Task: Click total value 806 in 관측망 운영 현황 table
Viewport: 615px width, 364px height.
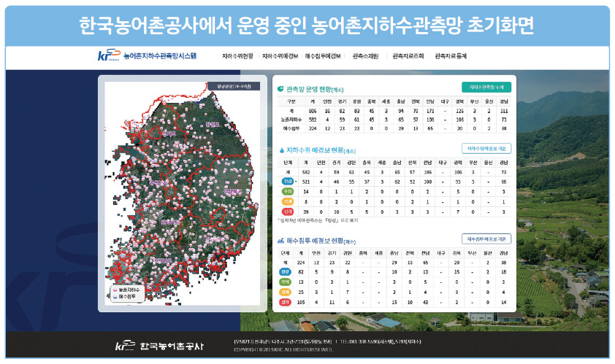Action: (313, 111)
